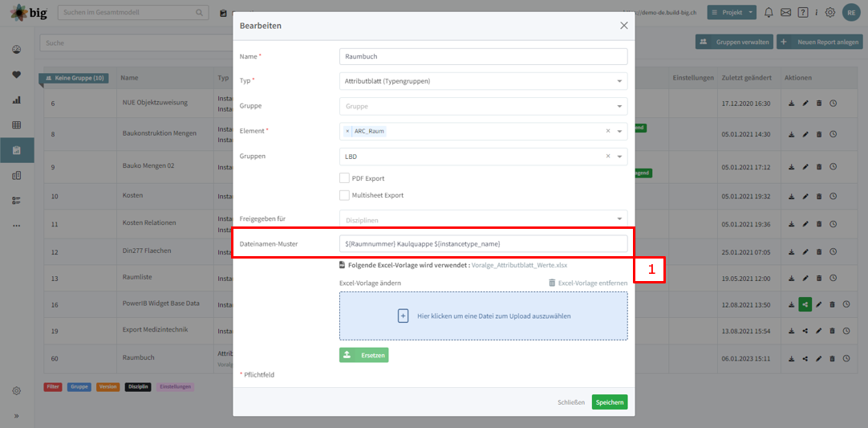Click the Suche field above table

pos(136,42)
